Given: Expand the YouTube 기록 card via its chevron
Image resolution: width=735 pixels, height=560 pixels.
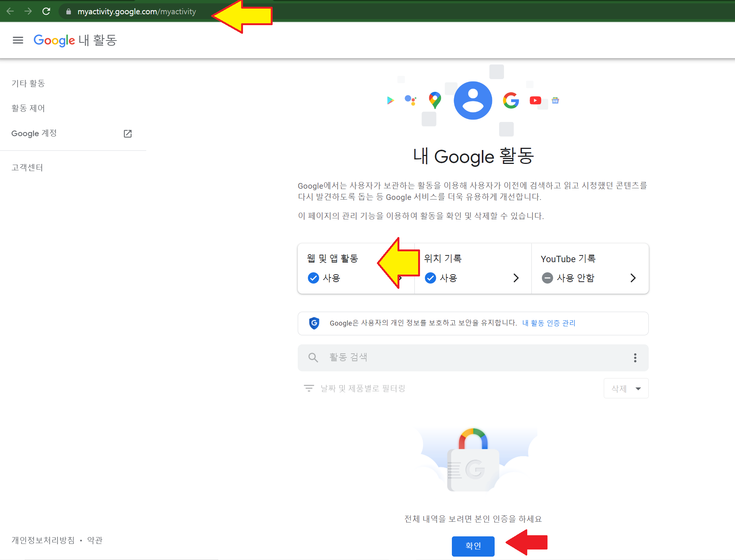Looking at the screenshot, I should click(633, 278).
